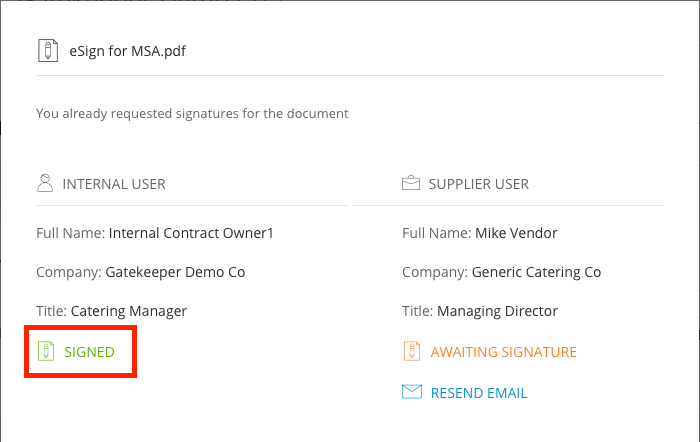Image resolution: width=700 pixels, height=442 pixels.
Task: Click the SUPPLIER USER section header
Action: (479, 184)
